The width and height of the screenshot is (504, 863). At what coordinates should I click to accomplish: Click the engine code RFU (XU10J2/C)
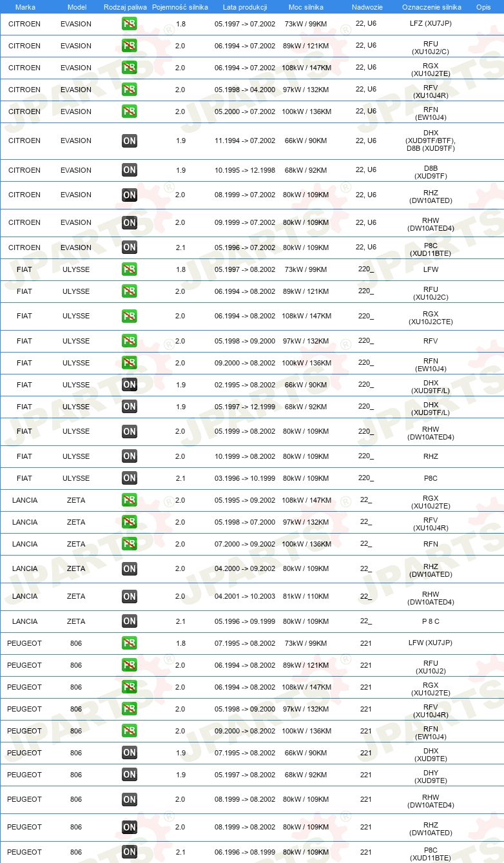[x=431, y=48]
